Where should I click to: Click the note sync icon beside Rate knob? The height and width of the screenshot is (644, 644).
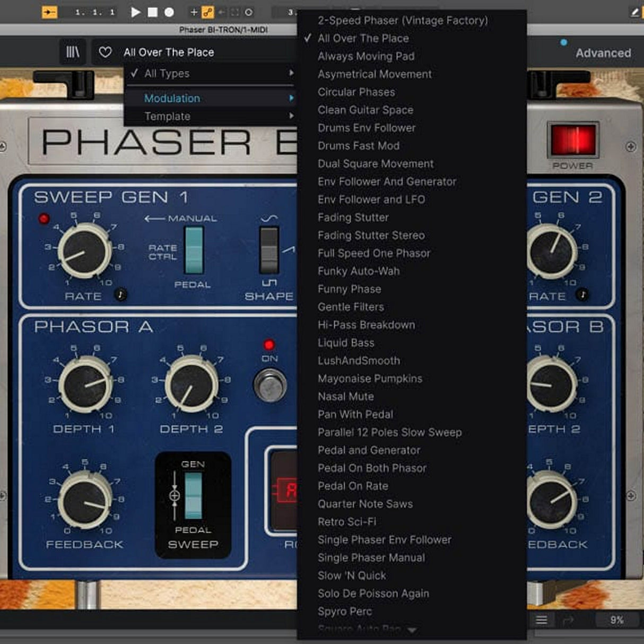121,294
